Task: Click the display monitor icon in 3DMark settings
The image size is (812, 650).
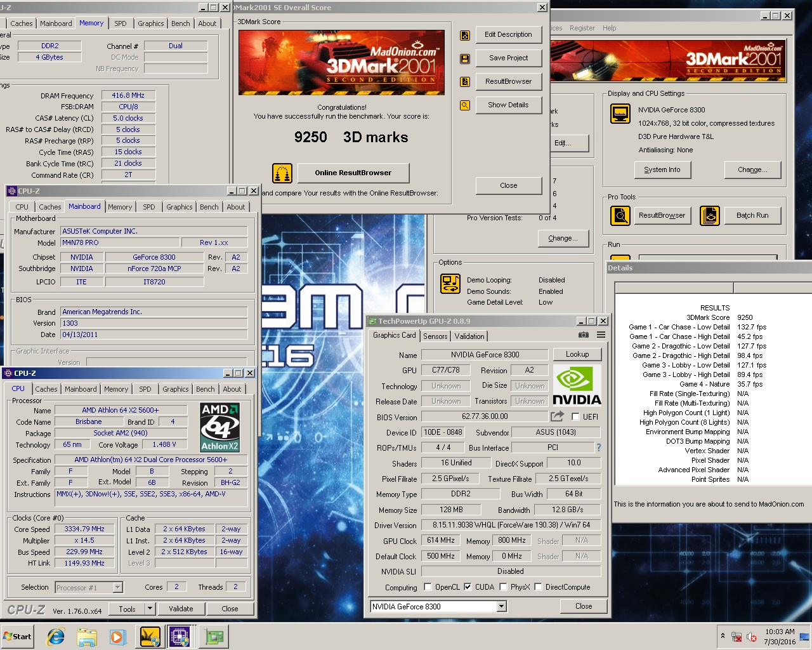Action: click(620, 114)
